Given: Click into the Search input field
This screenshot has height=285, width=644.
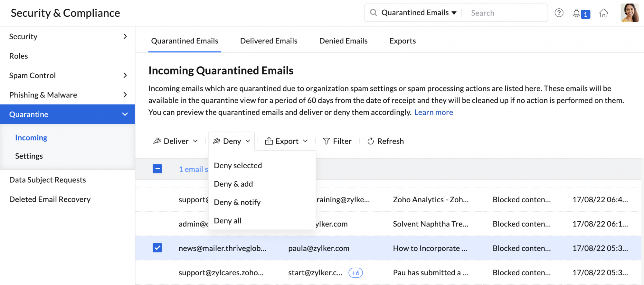Looking at the screenshot, I should pyautogui.click(x=506, y=13).
